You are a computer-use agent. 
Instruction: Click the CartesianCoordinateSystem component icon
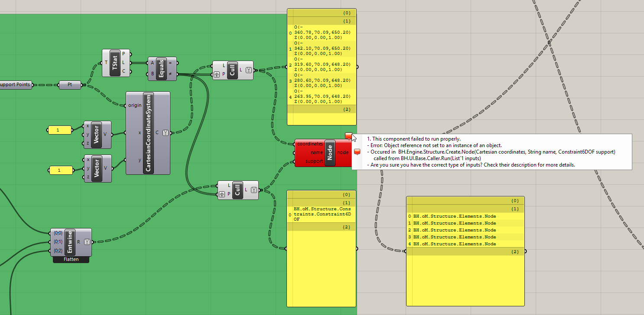[148, 133]
